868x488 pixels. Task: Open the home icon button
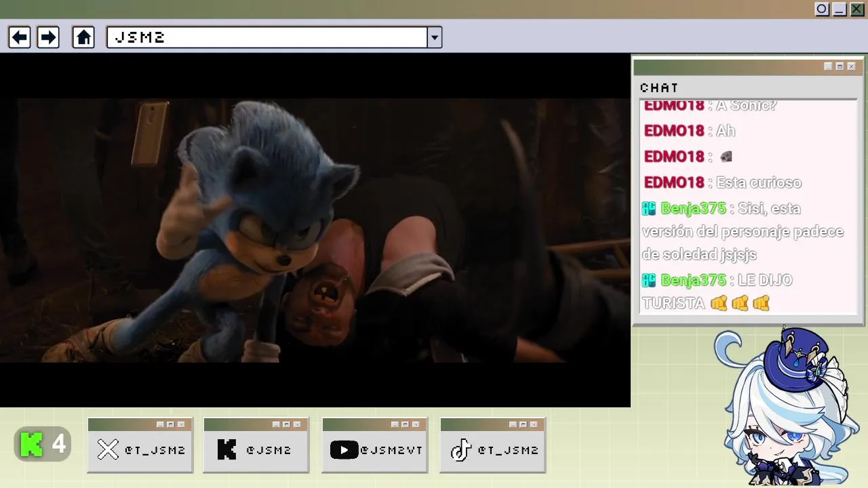(83, 37)
